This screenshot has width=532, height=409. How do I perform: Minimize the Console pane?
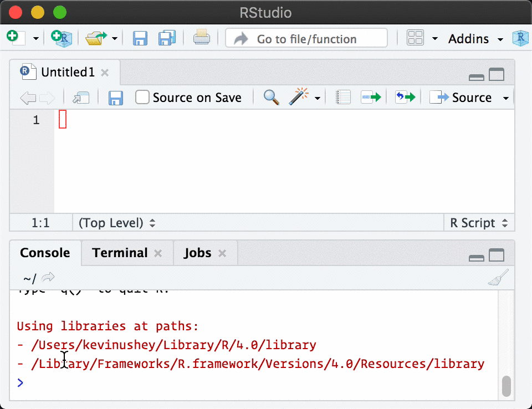[475, 256]
